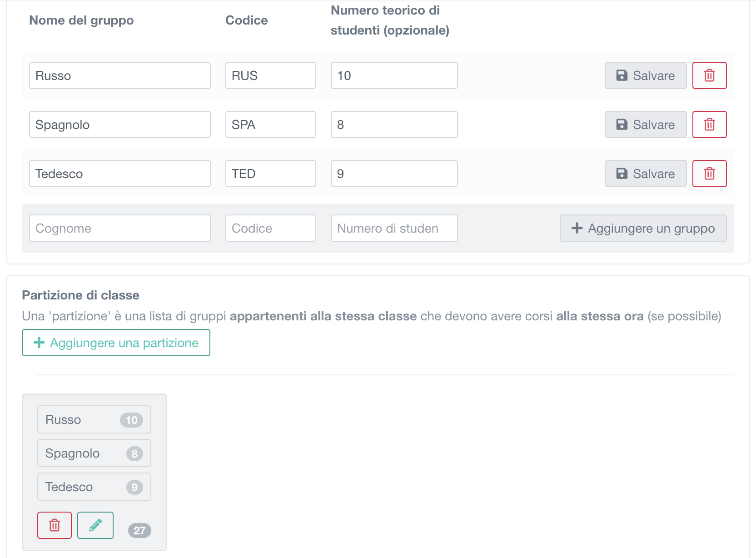Viewport: 756px width, 558px height.
Task: Click the Spagnolo name input
Action: [x=119, y=125]
